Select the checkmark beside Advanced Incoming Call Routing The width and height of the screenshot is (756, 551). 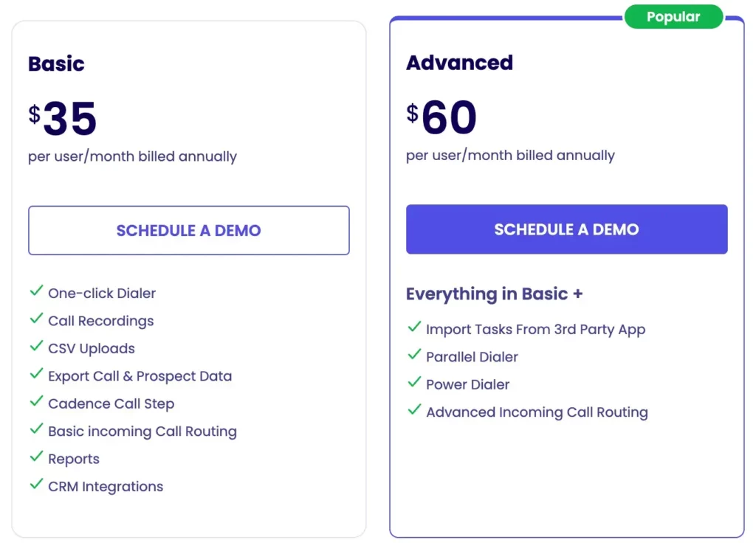tap(414, 412)
